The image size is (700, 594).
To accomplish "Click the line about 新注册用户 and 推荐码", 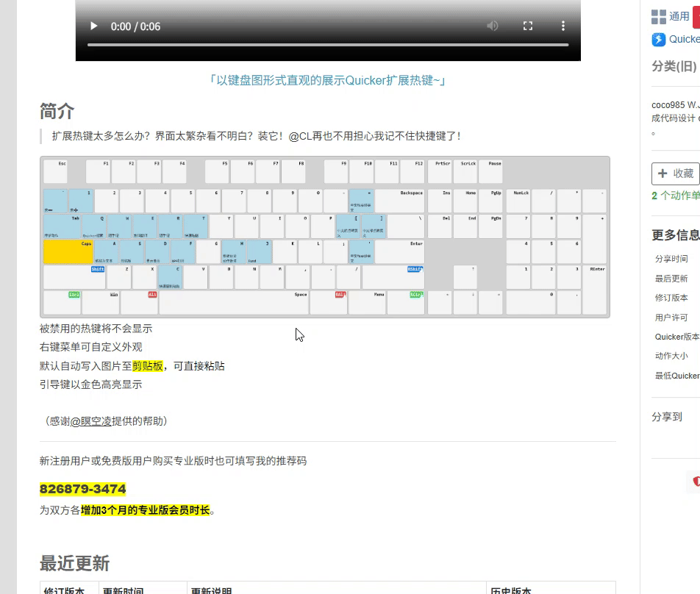I will (174, 461).
